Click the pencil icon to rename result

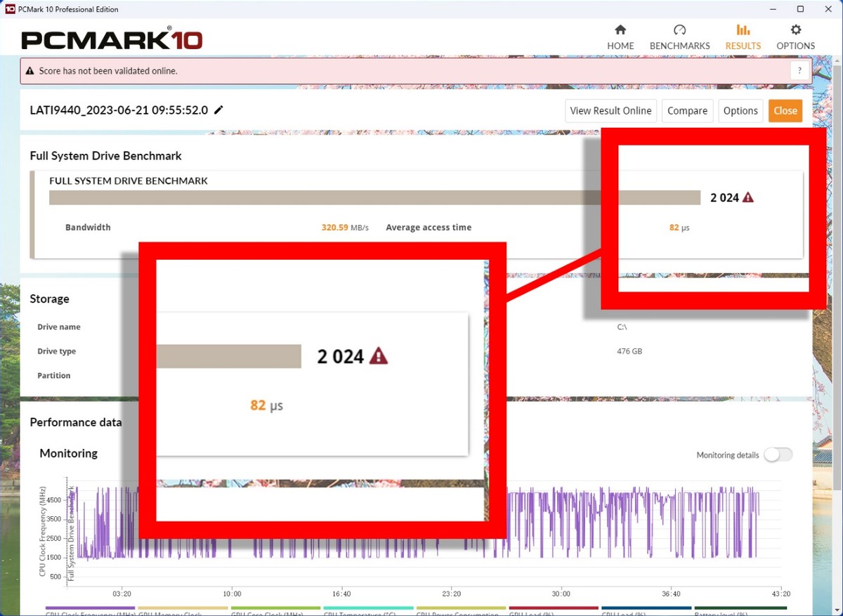point(218,110)
